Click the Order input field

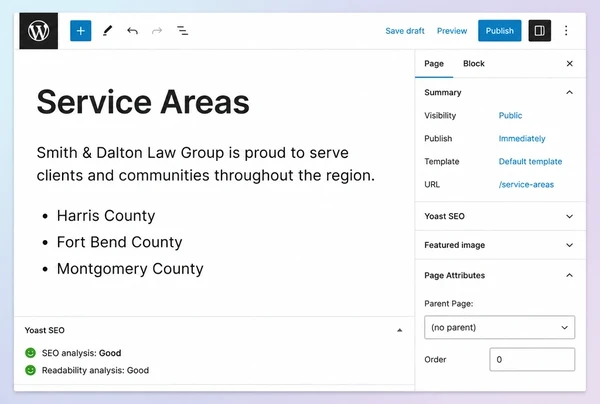click(x=532, y=359)
